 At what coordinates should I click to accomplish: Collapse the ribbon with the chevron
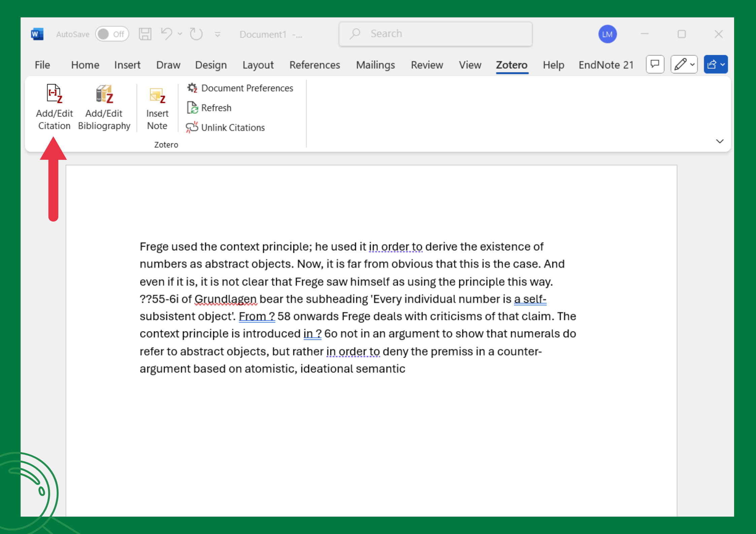pos(720,141)
